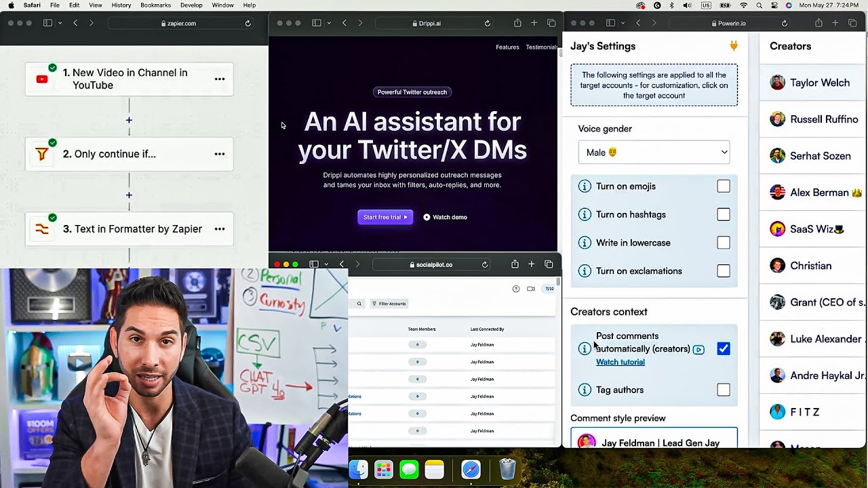Open the Voice gender dropdown
Screen dimensions: 868x488
click(654, 152)
